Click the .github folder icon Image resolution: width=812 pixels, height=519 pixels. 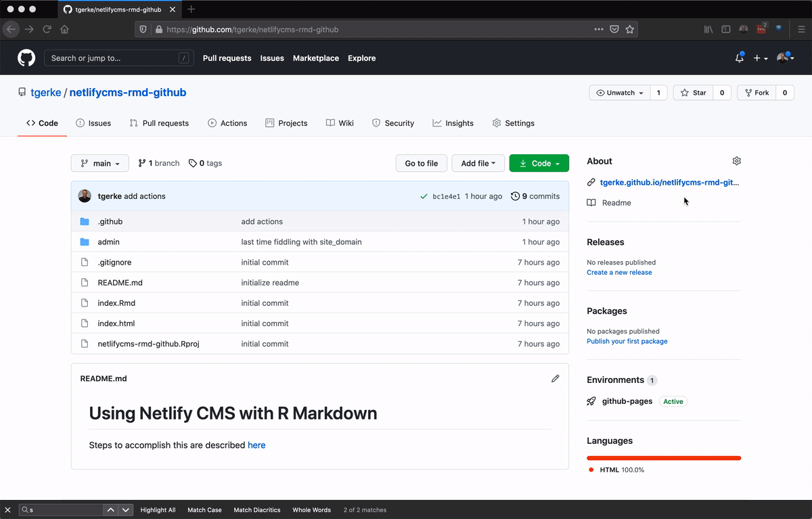(x=85, y=221)
